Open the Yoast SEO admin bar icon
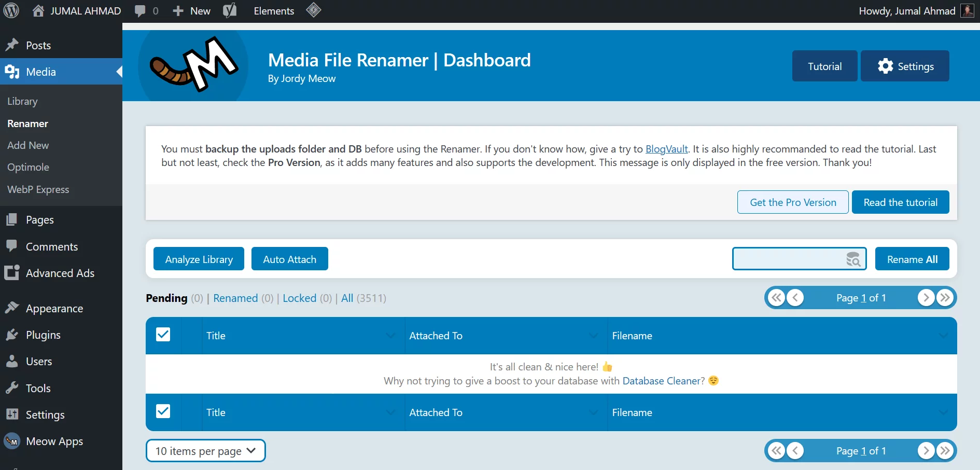The image size is (980, 470). (230, 11)
